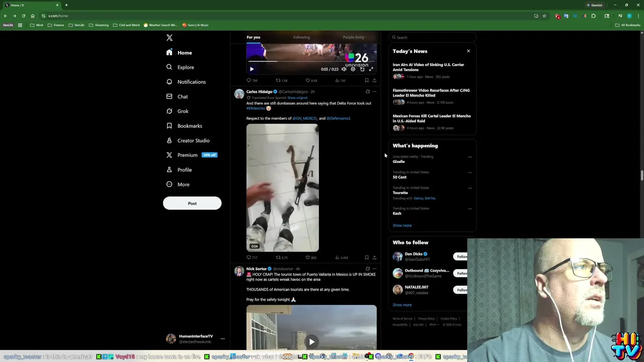This screenshot has height=362, width=644.
Task: Open Grok from sidebar
Action: (177, 111)
